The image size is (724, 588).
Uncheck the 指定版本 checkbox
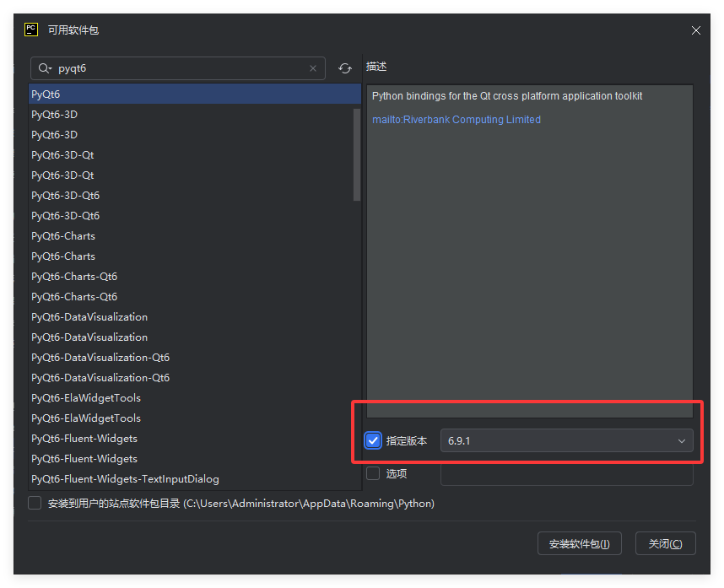click(x=373, y=440)
